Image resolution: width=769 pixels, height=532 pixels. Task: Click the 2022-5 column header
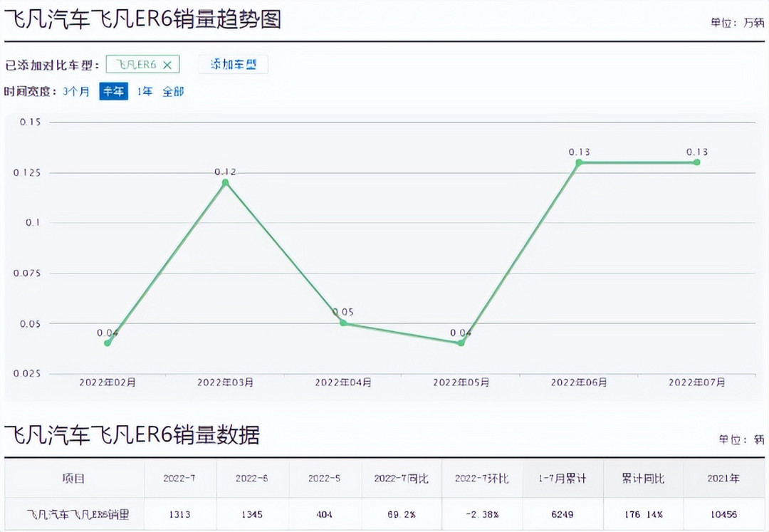324,479
